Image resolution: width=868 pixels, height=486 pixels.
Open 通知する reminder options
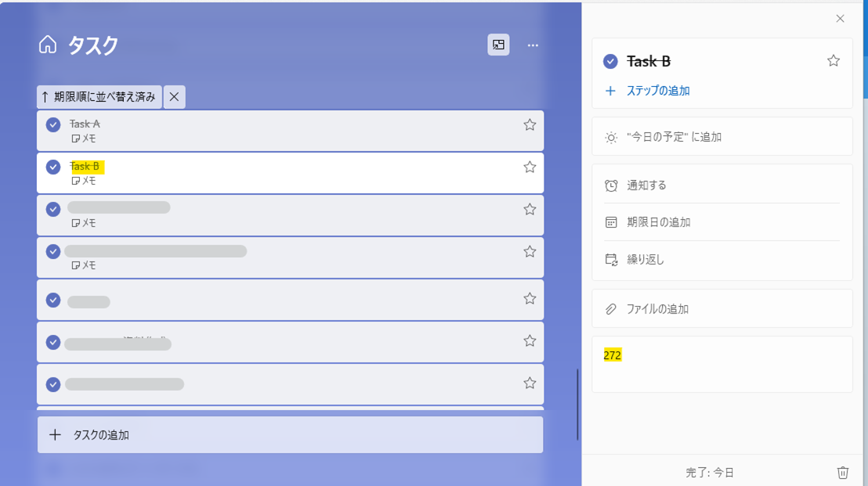pyautogui.click(x=646, y=185)
